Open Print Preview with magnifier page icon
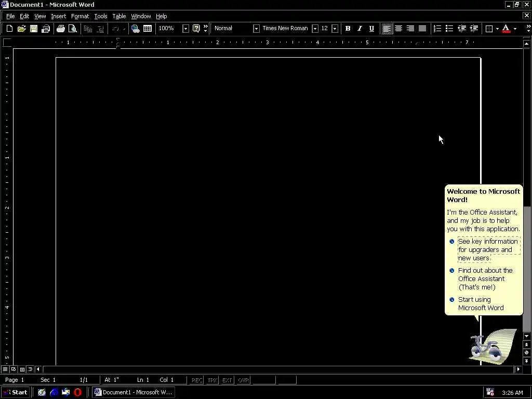 (73, 29)
